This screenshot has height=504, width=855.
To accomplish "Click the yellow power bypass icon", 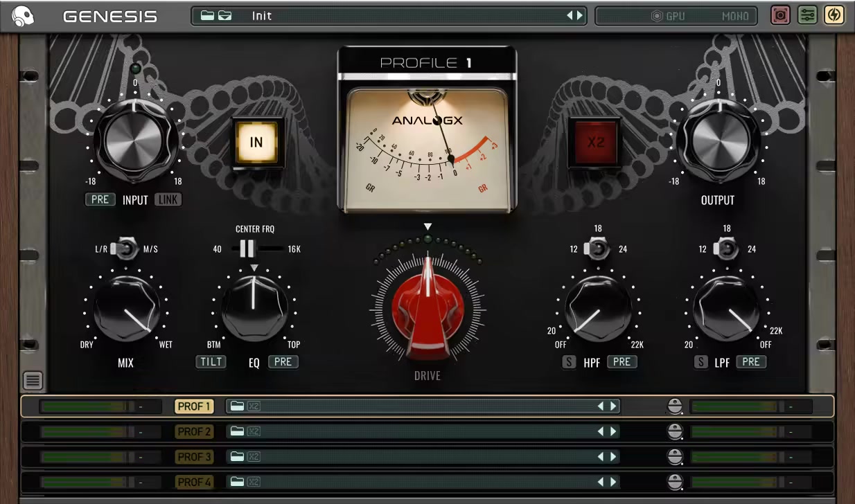I will (x=834, y=15).
